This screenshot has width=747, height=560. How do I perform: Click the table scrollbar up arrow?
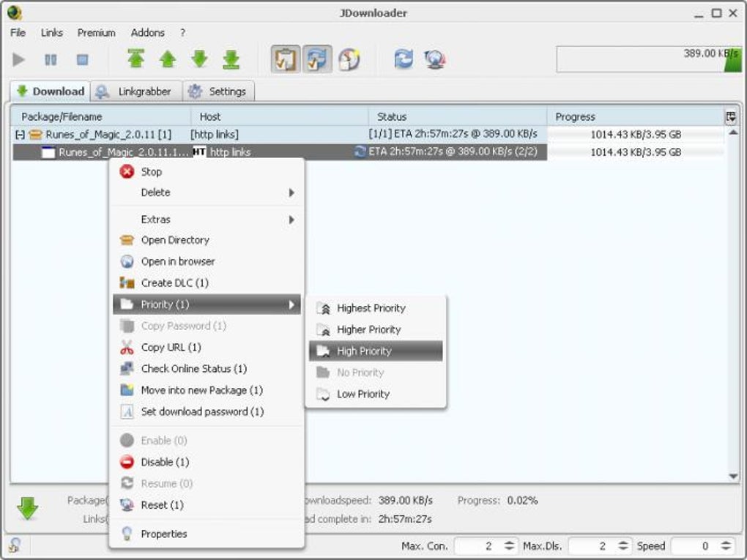tap(734, 132)
